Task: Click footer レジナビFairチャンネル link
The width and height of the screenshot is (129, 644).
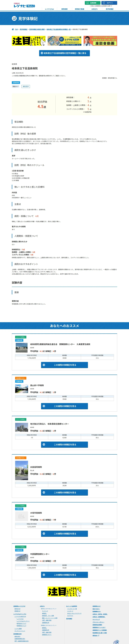Action: pos(20,614)
